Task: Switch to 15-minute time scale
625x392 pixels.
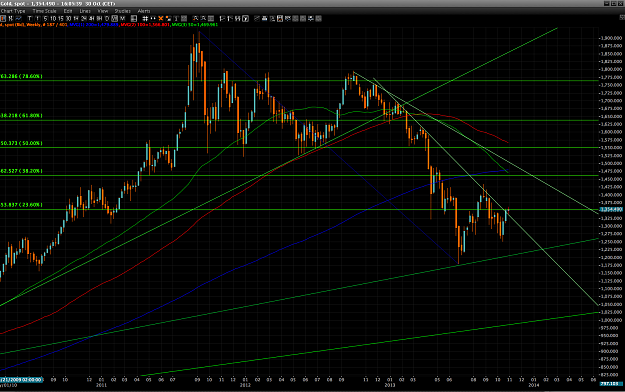Action: [x=61, y=18]
